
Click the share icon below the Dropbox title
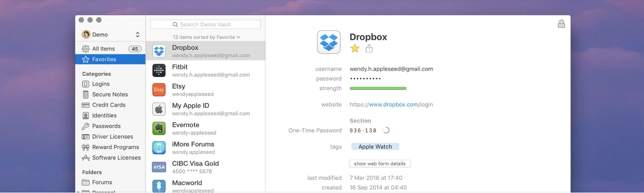(x=369, y=49)
